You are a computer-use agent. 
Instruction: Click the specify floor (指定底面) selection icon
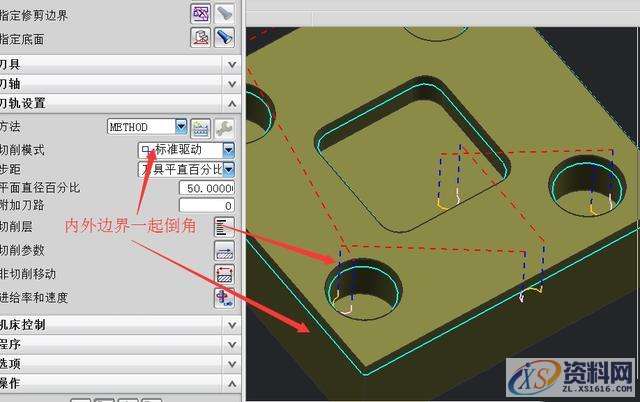(201, 38)
